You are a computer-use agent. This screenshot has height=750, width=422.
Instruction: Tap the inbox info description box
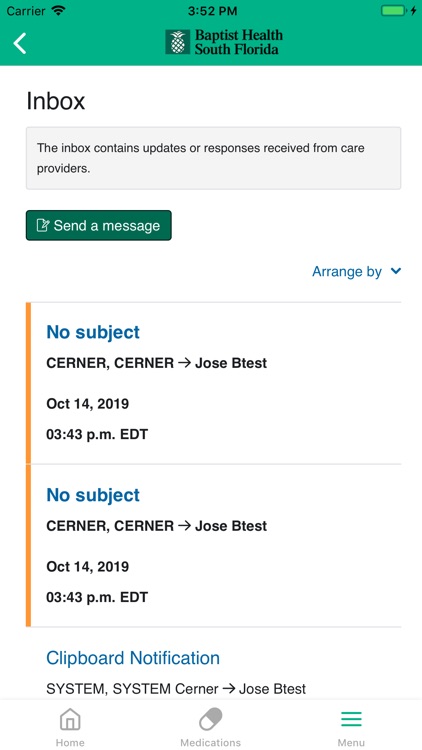click(x=213, y=158)
